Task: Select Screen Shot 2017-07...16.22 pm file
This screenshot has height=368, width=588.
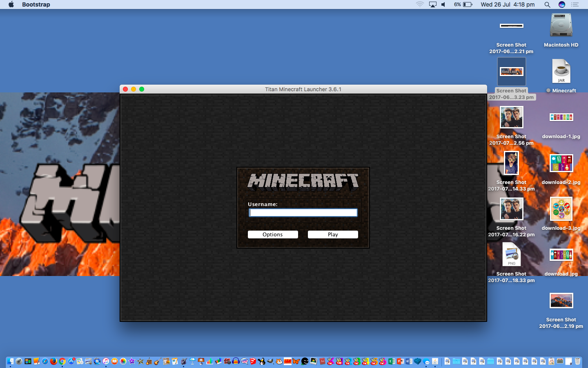Action: pos(511,217)
